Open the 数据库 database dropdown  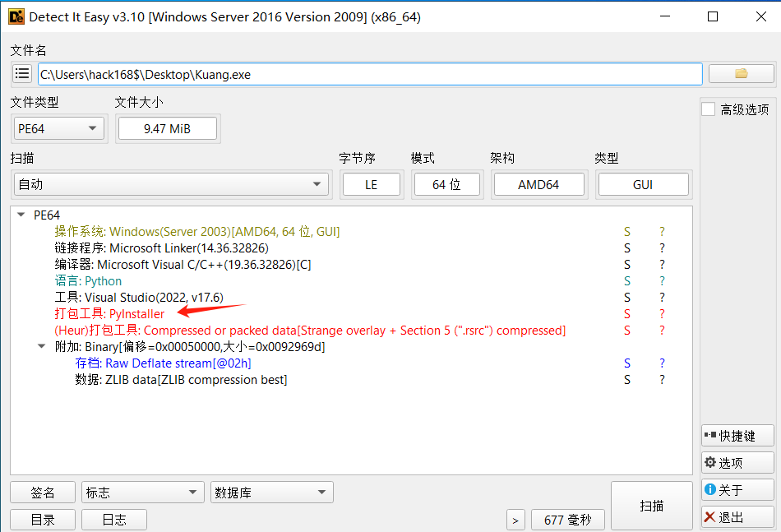(x=272, y=493)
